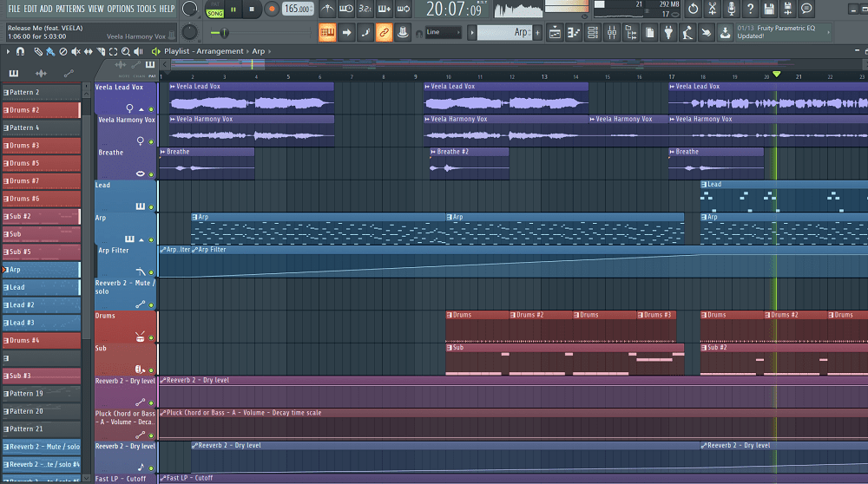Toggle the note/clip grouping icon
This screenshot has width=868, height=484.
[x=365, y=33]
